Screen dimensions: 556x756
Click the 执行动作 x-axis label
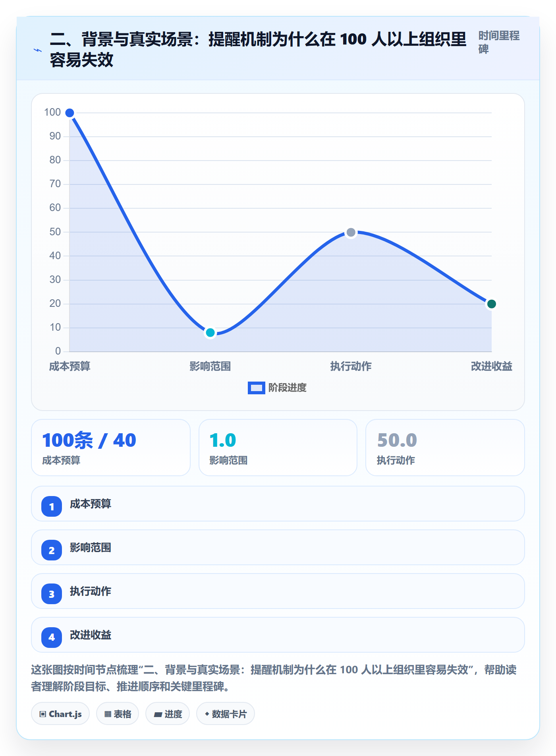351,366
